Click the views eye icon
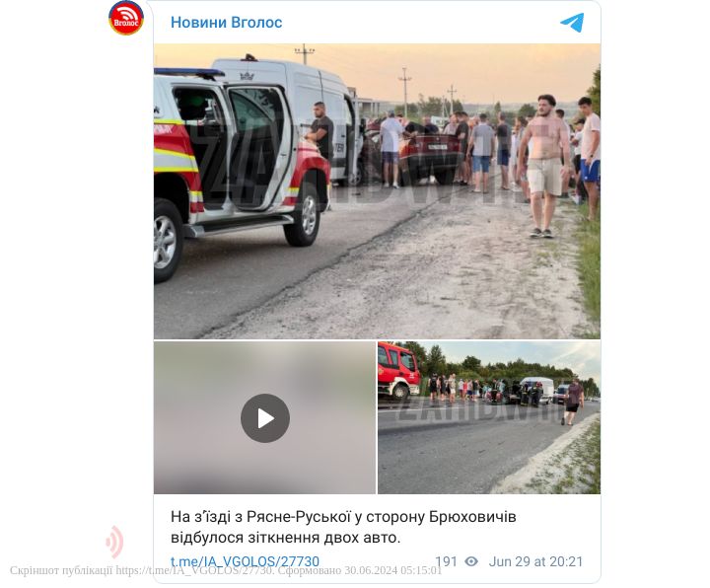Screen dimensions: 710x588 click(x=471, y=561)
